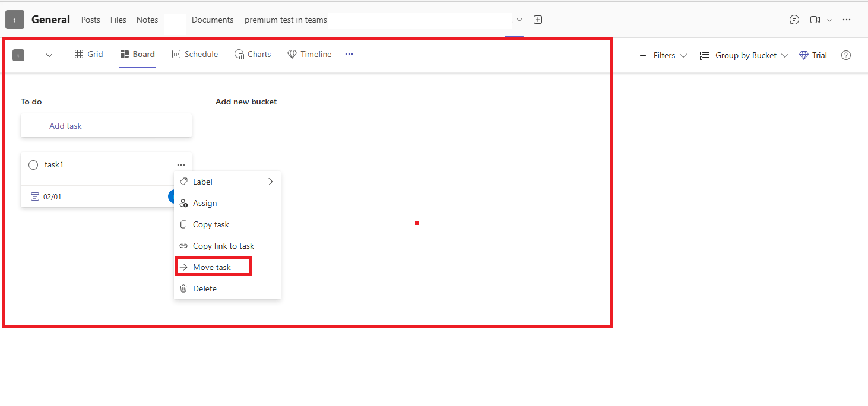Open more views ellipsis next to Timeline
The width and height of the screenshot is (868, 406).
(x=349, y=54)
